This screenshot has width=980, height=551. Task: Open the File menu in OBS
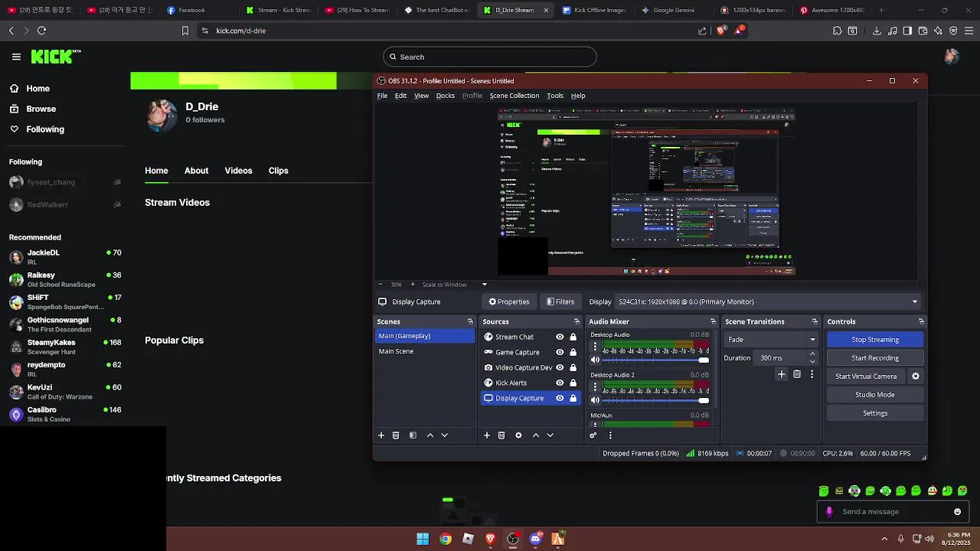[382, 96]
